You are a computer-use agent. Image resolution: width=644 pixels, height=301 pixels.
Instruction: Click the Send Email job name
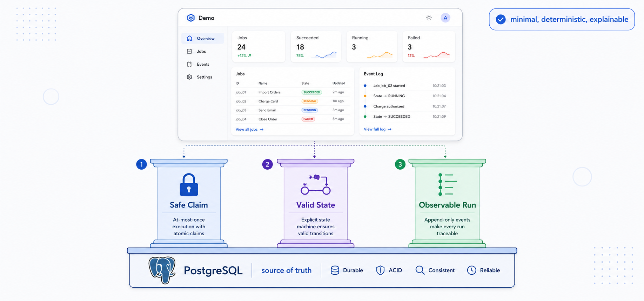(x=267, y=110)
